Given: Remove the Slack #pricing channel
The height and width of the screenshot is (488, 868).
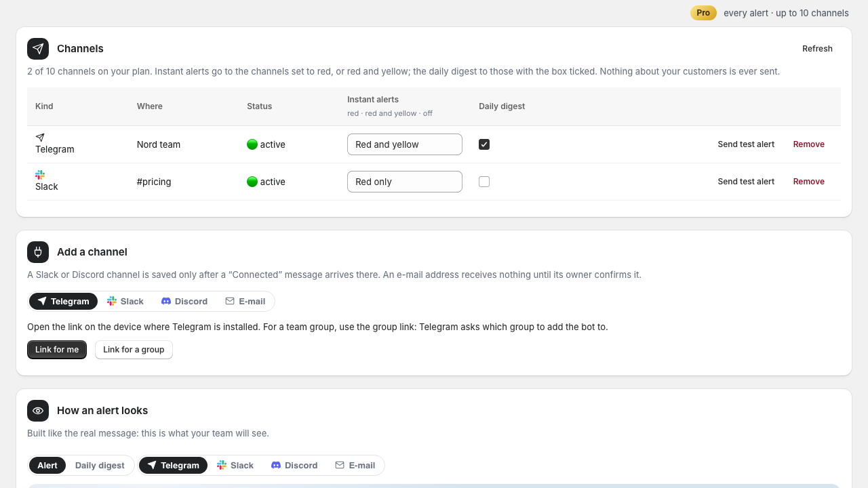Looking at the screenshot, I should tap(809, 182).
